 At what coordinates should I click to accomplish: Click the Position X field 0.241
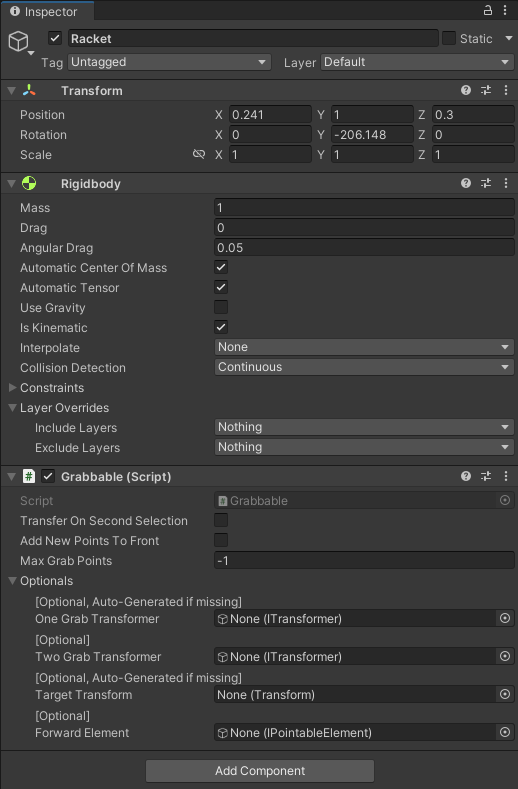pyautogui.click(x=270, y=114)
